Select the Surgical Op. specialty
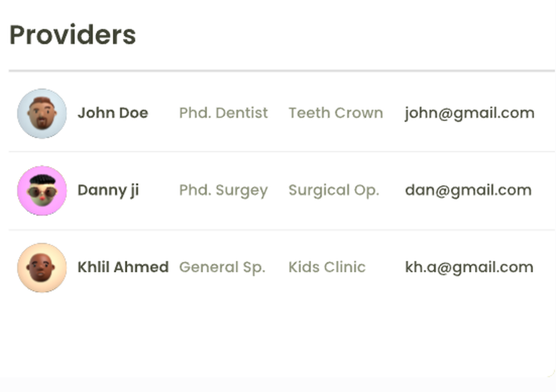The width and height of the screenshot is (556, 392). [x=334, y=190]
